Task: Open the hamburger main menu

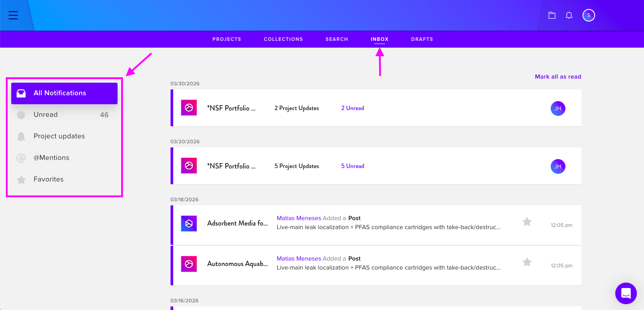Action: tap(13, 15)
